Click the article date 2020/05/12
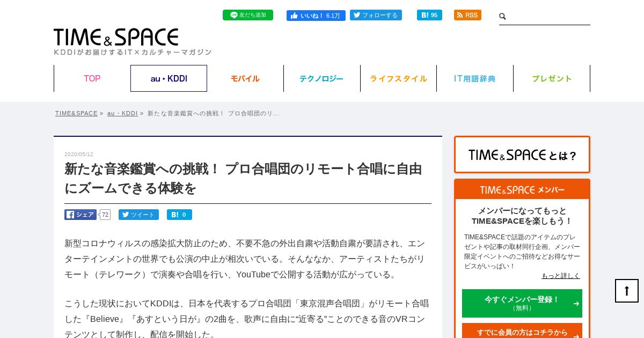The height and width of the screenshot is (338, 644). click(x=79, y=154)
